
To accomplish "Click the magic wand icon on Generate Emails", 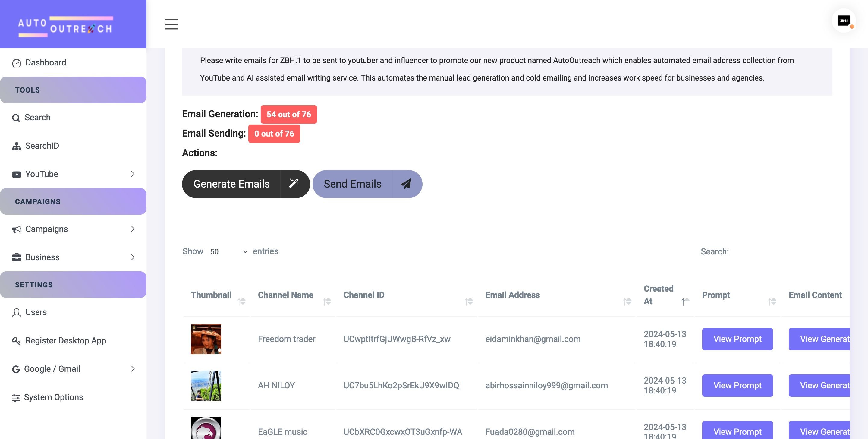I will click(294, 184).
